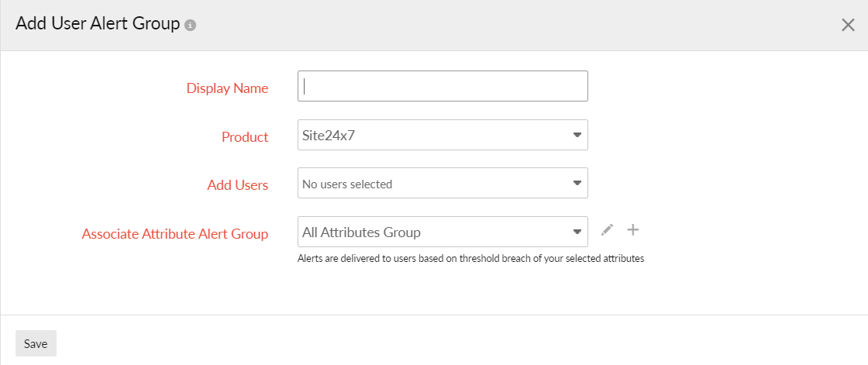Click the Associate Attribute Alert Group label
This screenshot has width=868, height=365.
click(175, 234)
